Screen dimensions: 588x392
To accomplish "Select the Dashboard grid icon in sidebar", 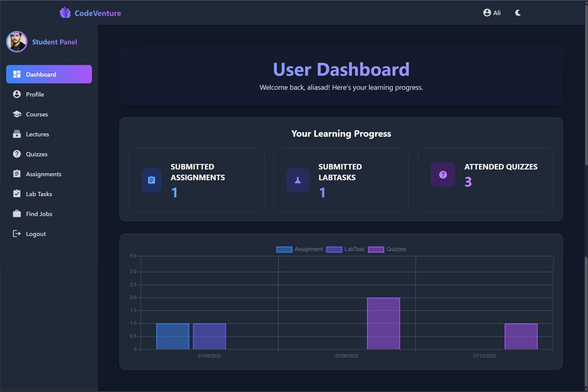I will (17, 74).
